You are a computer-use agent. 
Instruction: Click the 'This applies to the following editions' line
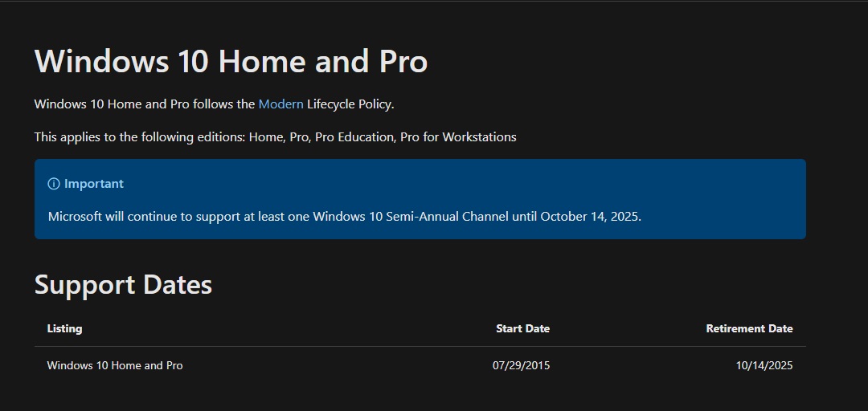(x=275, y=136)
